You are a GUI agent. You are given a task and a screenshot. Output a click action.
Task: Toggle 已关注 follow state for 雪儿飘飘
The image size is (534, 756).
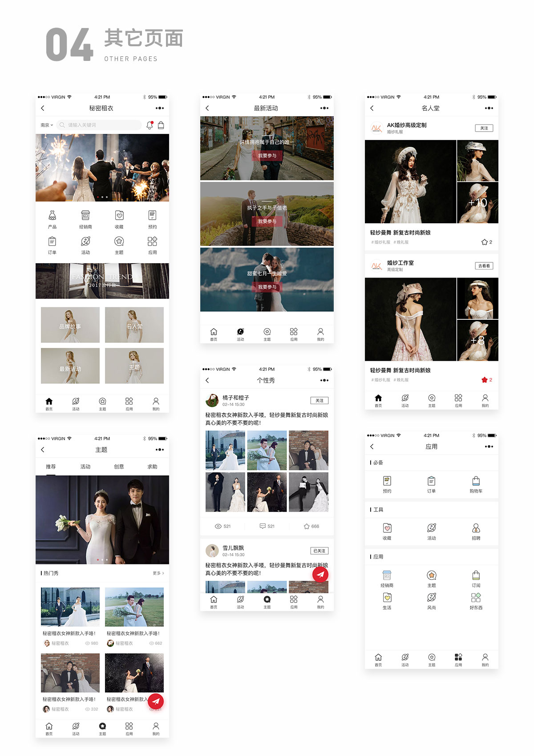point(319,551)
